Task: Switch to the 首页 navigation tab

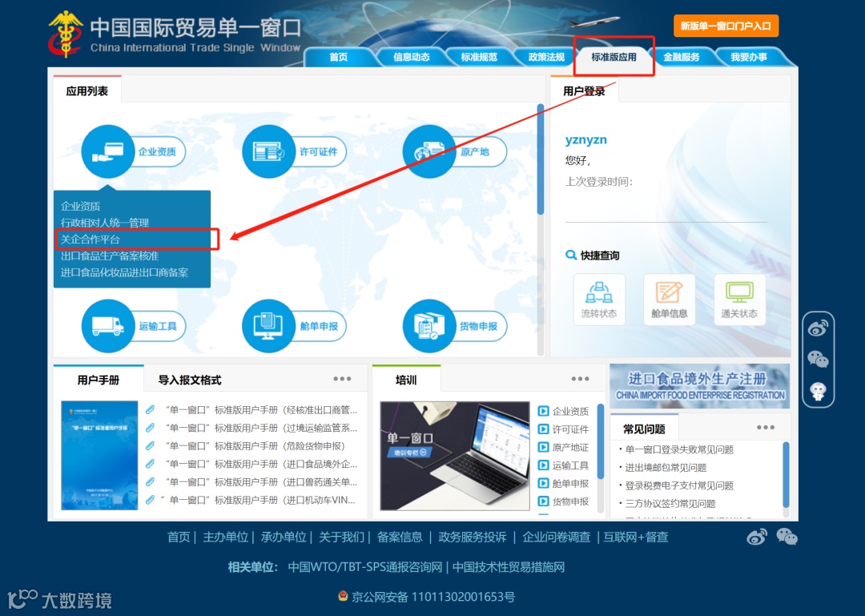Action: [339, 57]
